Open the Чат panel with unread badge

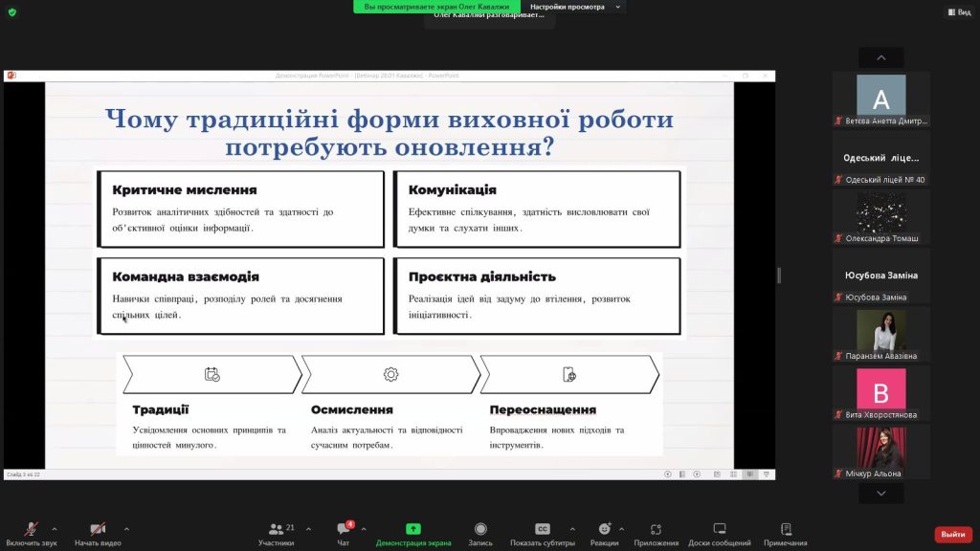(344, 530)
